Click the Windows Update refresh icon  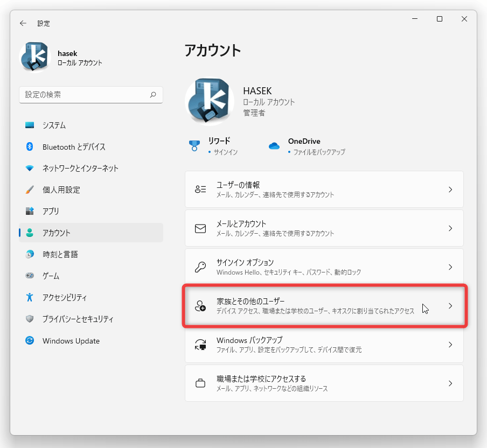[x=30, y=340]
